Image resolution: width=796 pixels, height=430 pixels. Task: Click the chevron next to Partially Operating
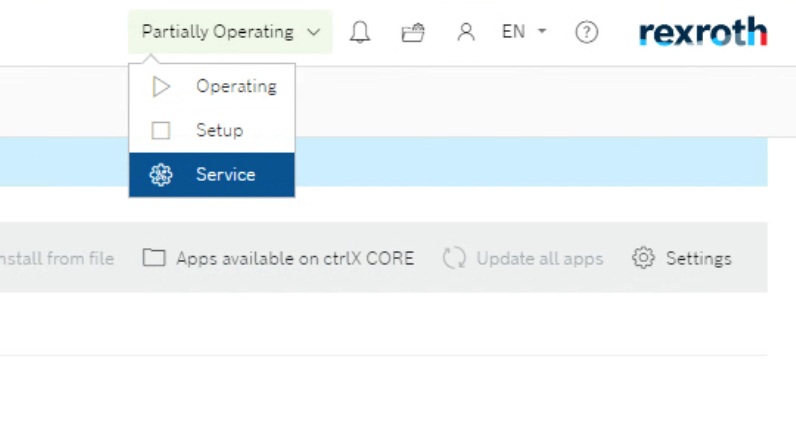[x=314, y=32]
